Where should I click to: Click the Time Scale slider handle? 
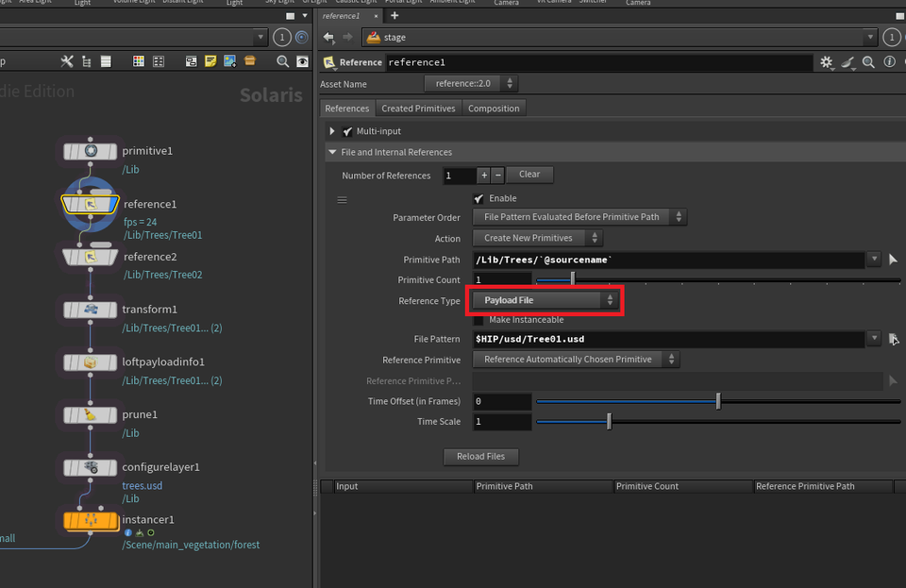[609, 422]
